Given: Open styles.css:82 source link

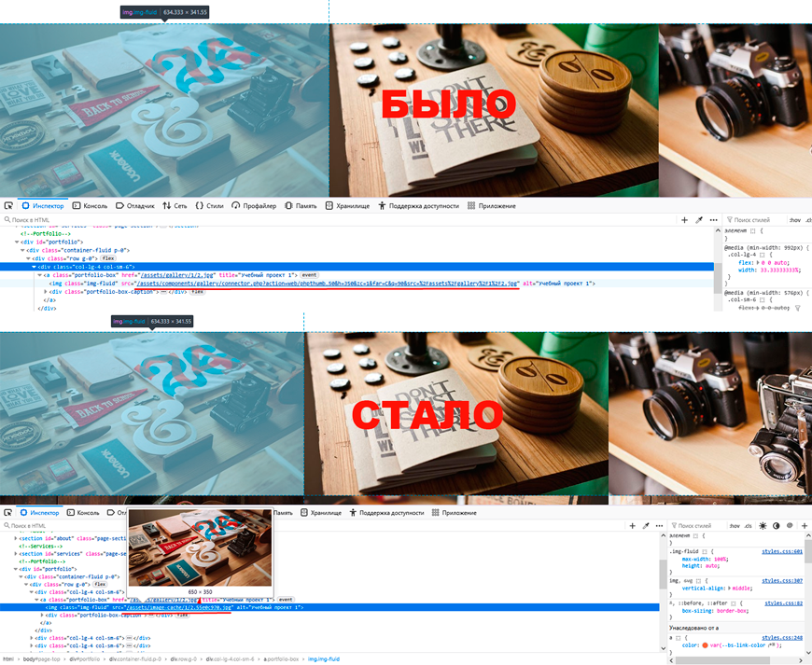Looking at the screenshot, I should click(x=783, y=603).
